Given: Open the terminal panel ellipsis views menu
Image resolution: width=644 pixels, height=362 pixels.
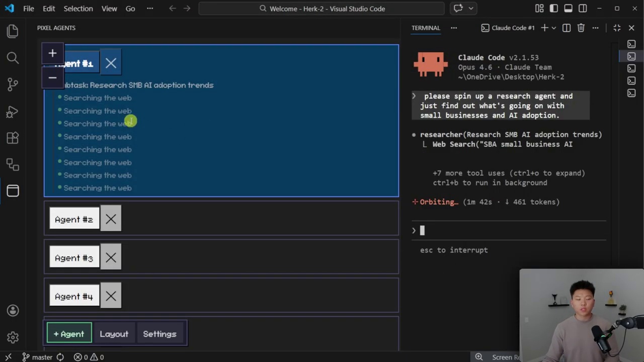Looking at the screenshot, I should coord(454,28).
